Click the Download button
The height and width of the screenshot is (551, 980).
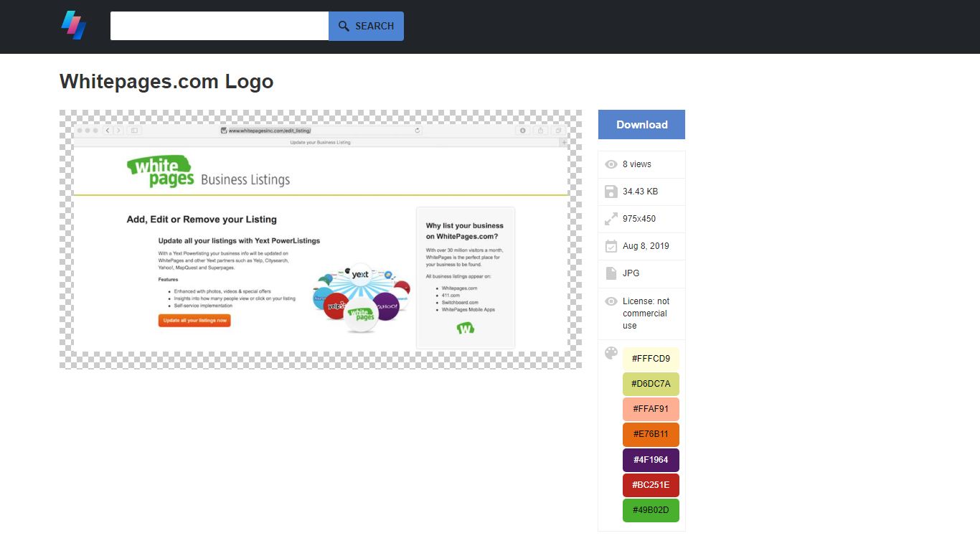coord(641,124)
